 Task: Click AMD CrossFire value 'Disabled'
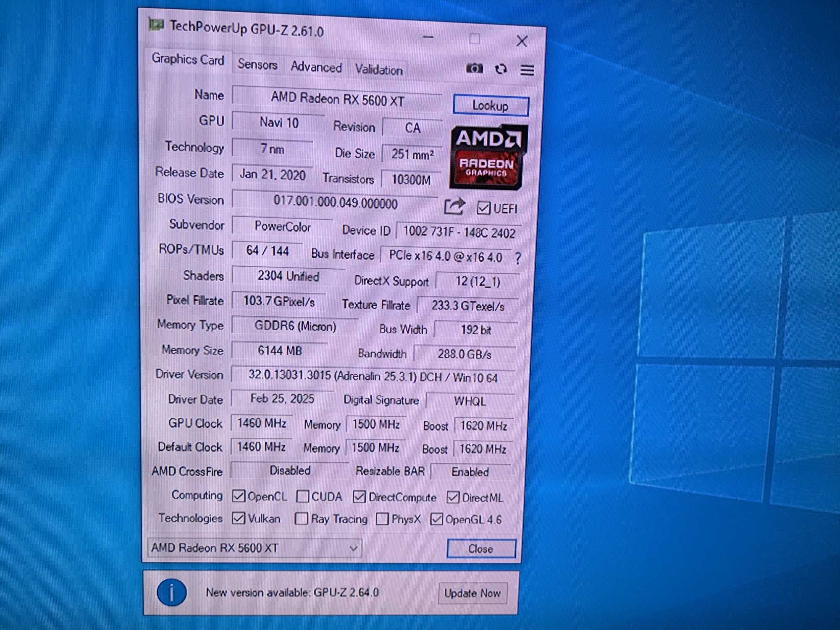pos(290,470)
